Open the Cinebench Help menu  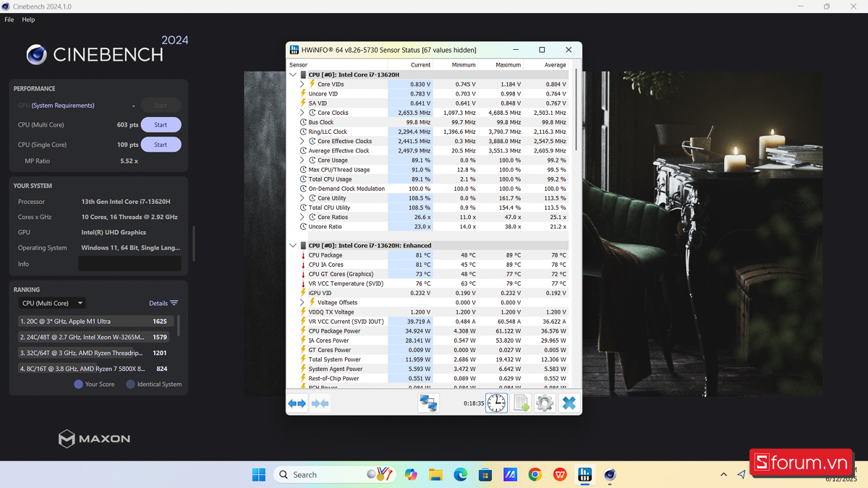click(28, 20)
